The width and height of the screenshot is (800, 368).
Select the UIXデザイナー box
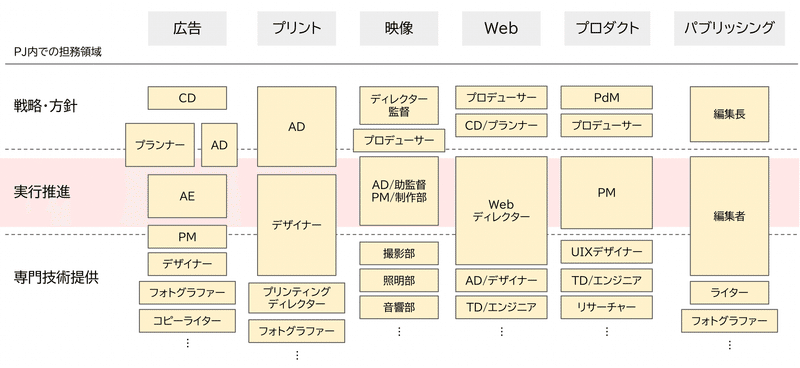coord(607,252)
